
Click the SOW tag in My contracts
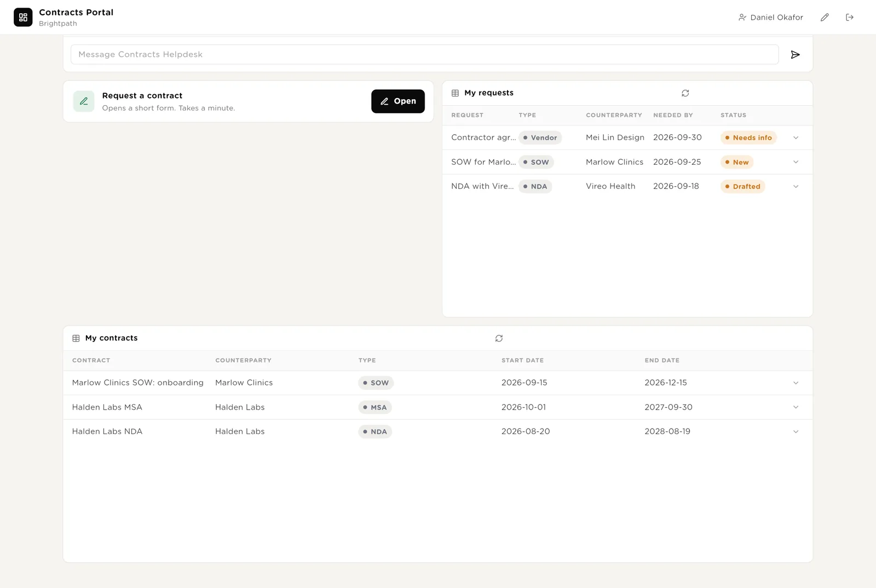(376, 383)
